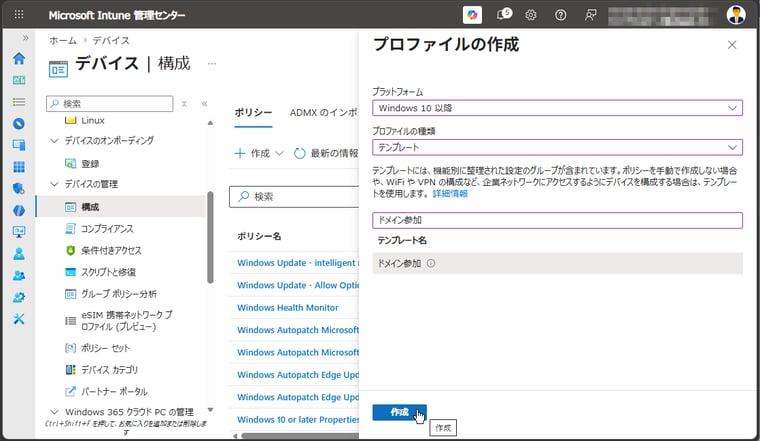The height and width of the screenshot is (441, 760).
Task: Open Copilot from the header
Action: click(x=472, y=15)
